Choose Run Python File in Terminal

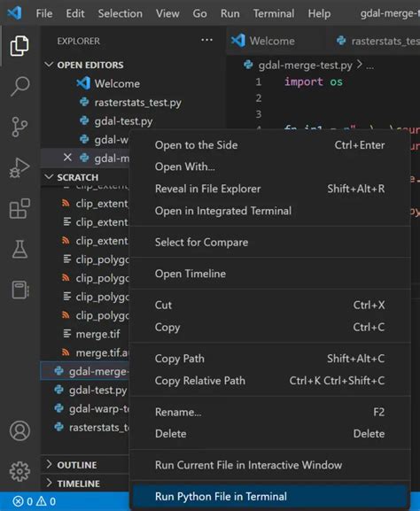point(269,496)
